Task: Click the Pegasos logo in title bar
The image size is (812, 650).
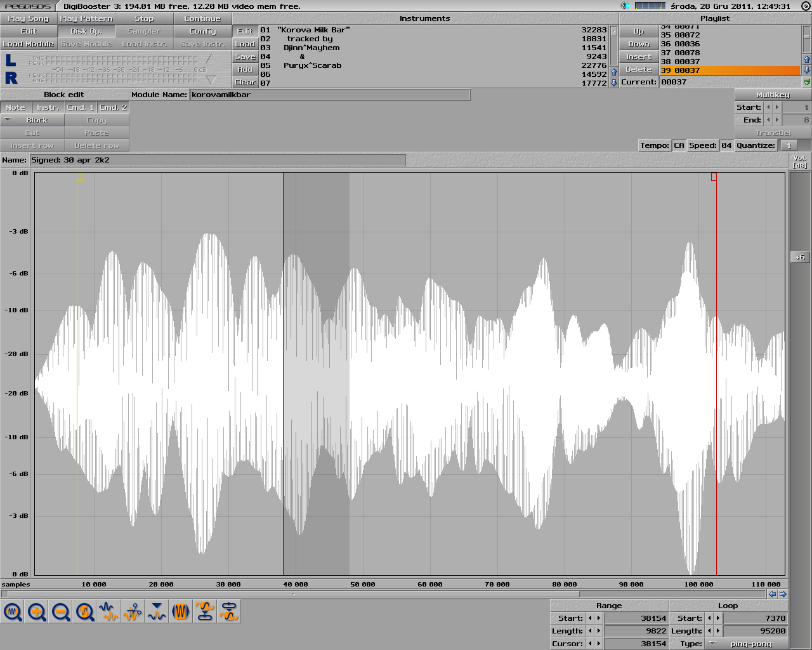Action: tap(28, 6)
